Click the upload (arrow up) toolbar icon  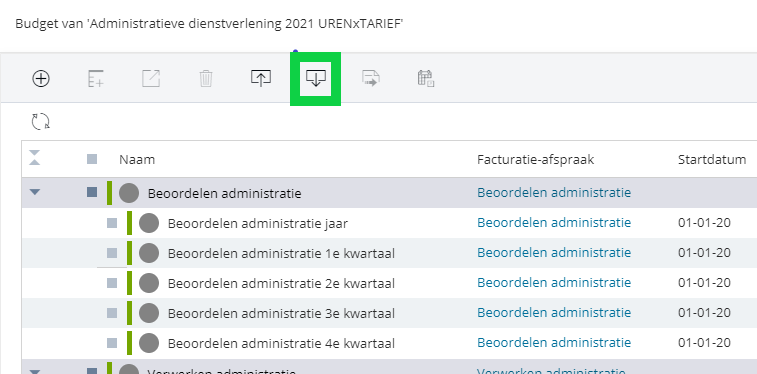point(261,78)
